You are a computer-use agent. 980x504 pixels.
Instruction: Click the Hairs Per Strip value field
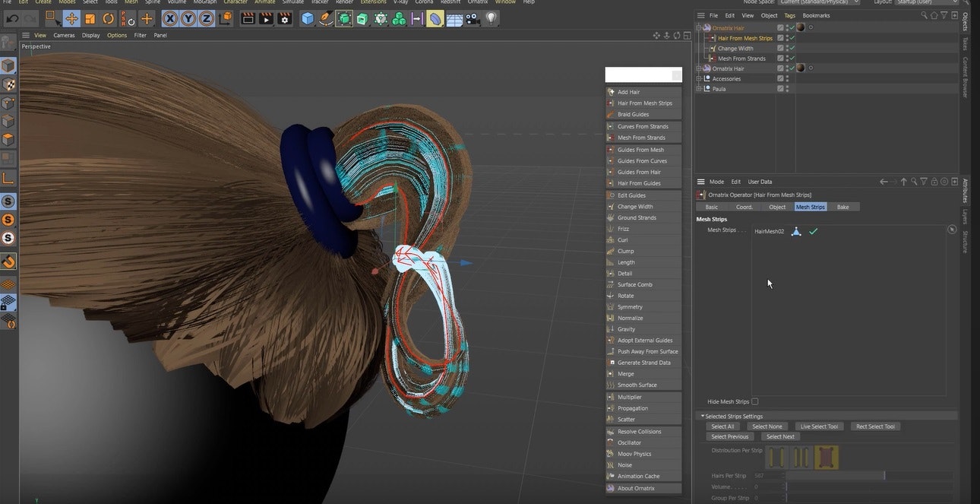click(x=768, y=476)
